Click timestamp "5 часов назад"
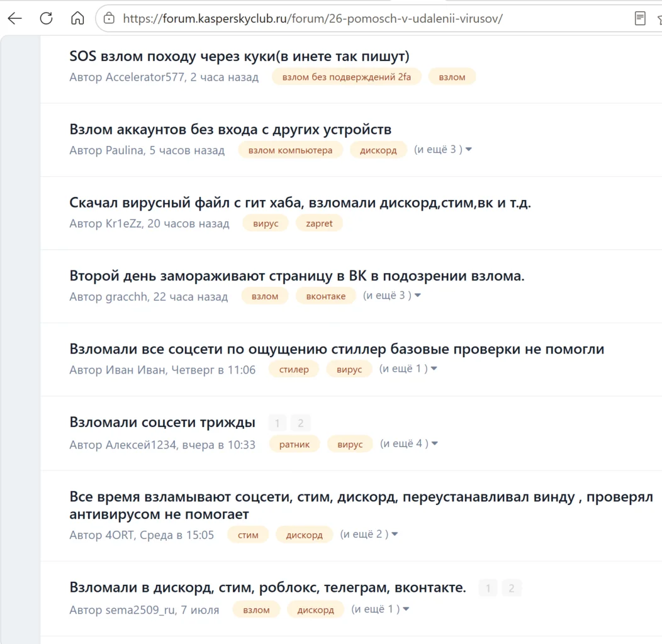The image size is (662, 644). pyautogui.click(x=187, y=150)
